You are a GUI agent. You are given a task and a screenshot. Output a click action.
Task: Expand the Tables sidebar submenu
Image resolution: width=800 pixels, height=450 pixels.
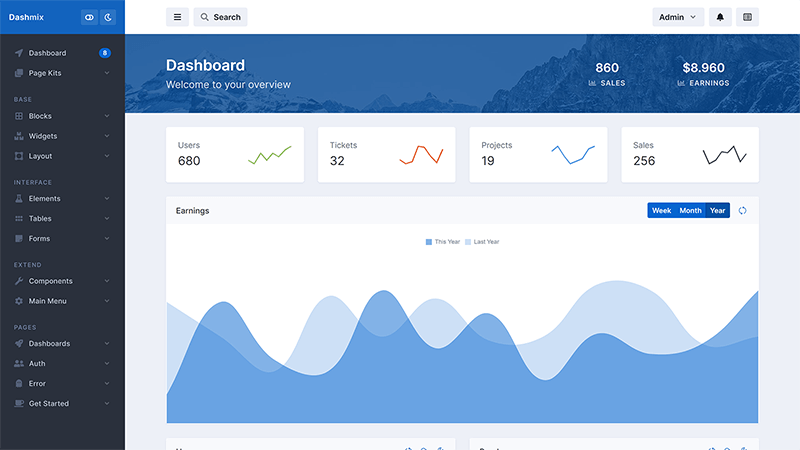[x=62, y=219]
